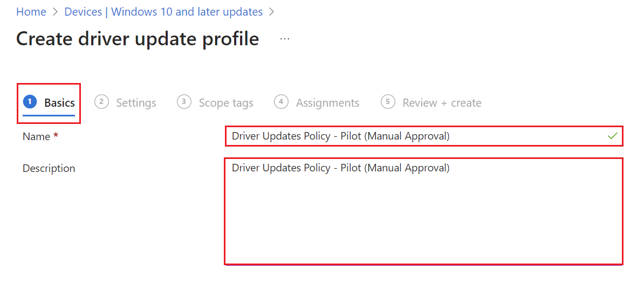644x291 pixels.
Task: Click the breadcrumb chevron after Home
Action: (55, 12)
